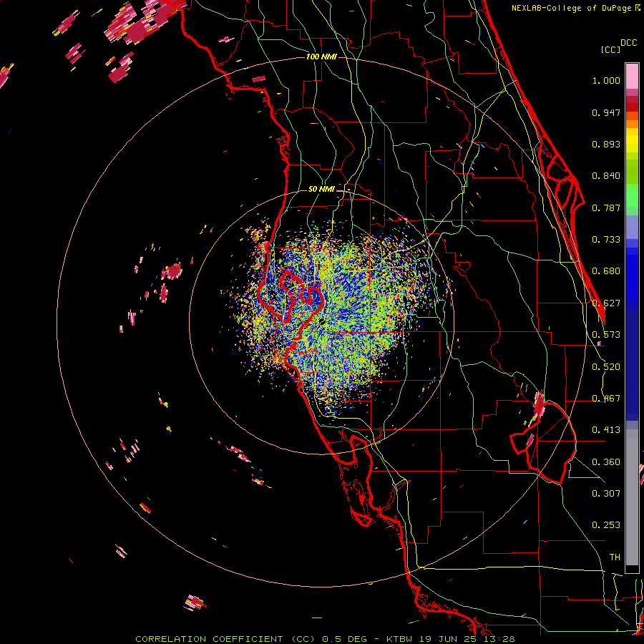Viewport: 644px width, 644px height.
Task: Click the 0.360 color scale label
Action: tap(606, 462)
